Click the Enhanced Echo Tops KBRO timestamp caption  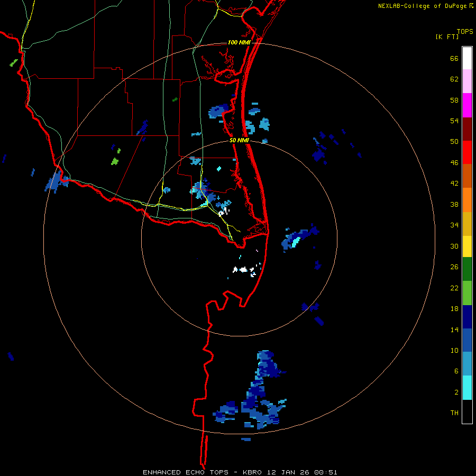[x=240, y=472]
